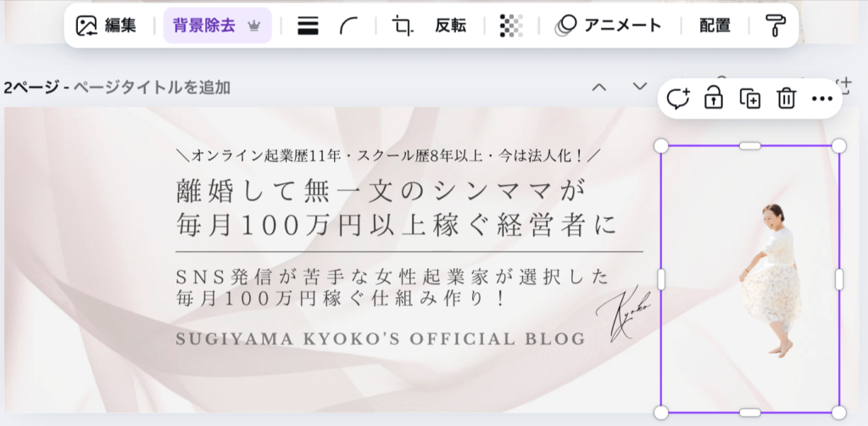
Task: Duplicate the selected element icon
Action: point(750,98)
